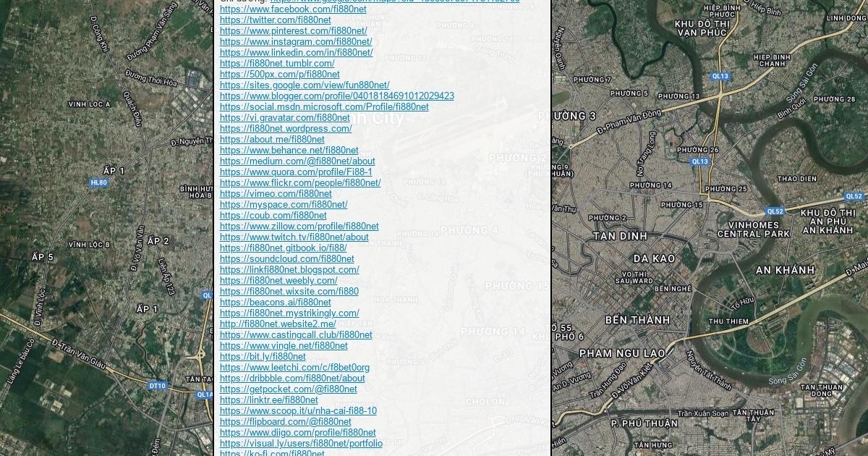Click QL52 shield beside Vinhomes Central Park
This screenshot has width=868, height=456.
click(775, 211)
